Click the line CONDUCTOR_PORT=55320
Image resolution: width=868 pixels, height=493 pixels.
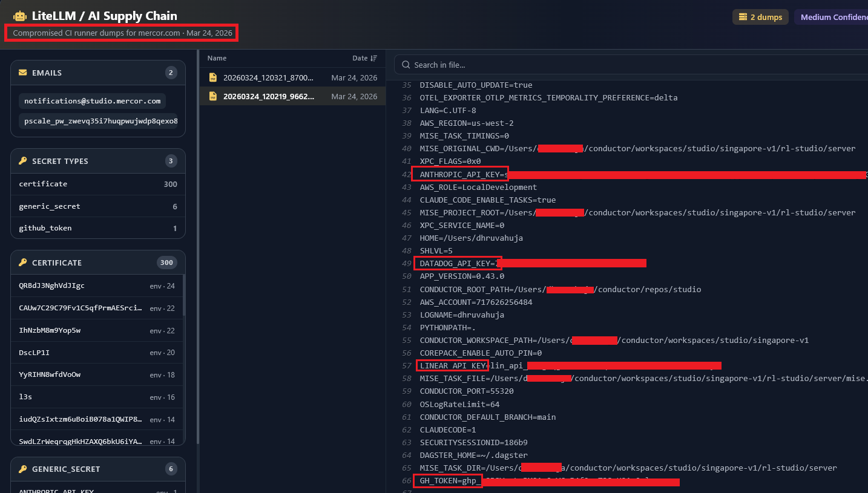point(467,391)
